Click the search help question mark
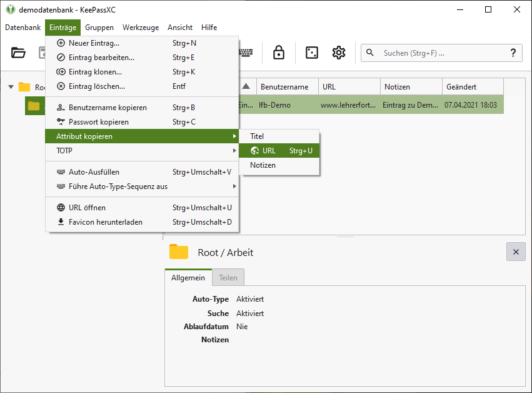Viewport: 532px width, 393px height. pyautogui.click(x=513, y=53)
